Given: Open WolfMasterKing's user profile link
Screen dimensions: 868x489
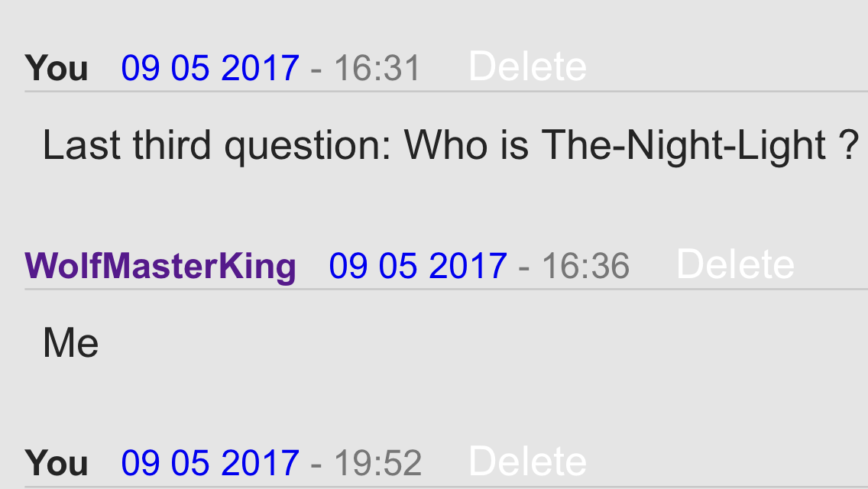Looking at the screenshot, I should coord(160,266).
